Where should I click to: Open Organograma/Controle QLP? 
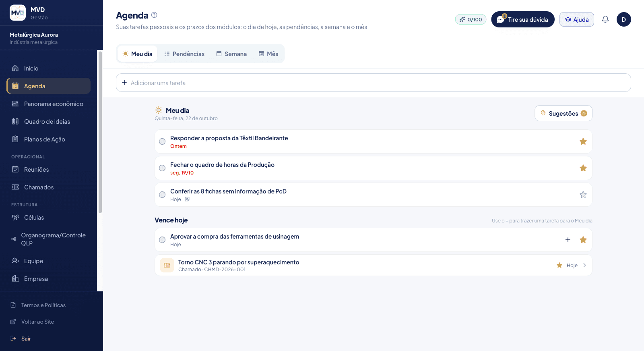pyautogui.click(x=48, y=239)
